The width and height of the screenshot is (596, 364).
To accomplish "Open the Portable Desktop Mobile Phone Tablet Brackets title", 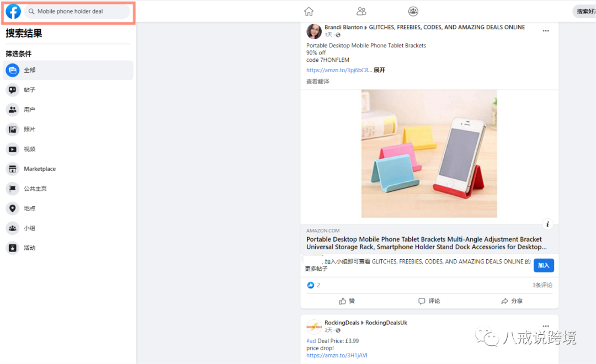I will tap(427, 243).
